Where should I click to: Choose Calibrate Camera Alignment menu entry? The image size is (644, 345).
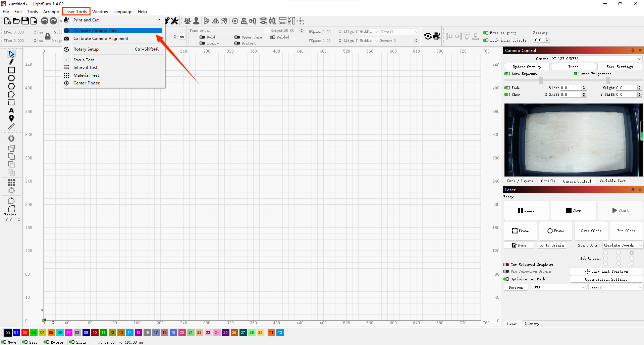point(101,39)
